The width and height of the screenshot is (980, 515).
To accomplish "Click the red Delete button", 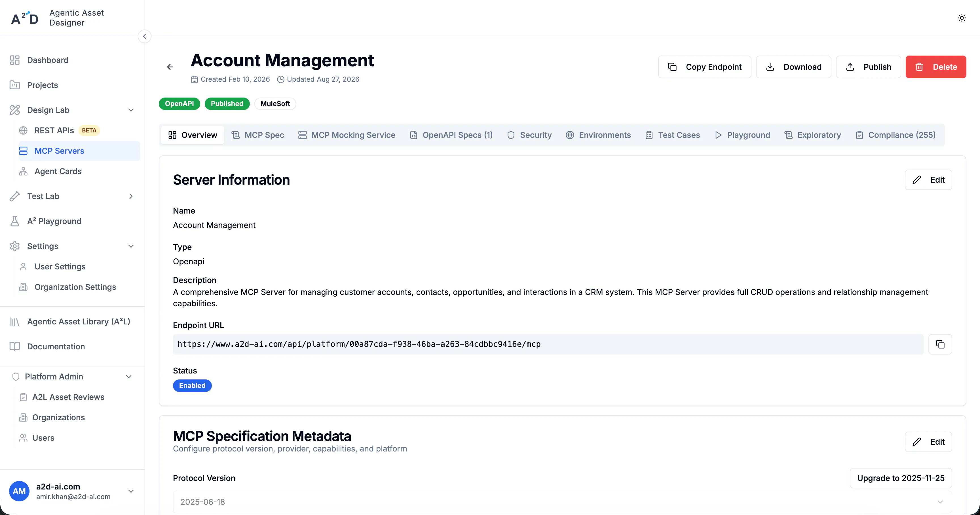I will point(935,67).
